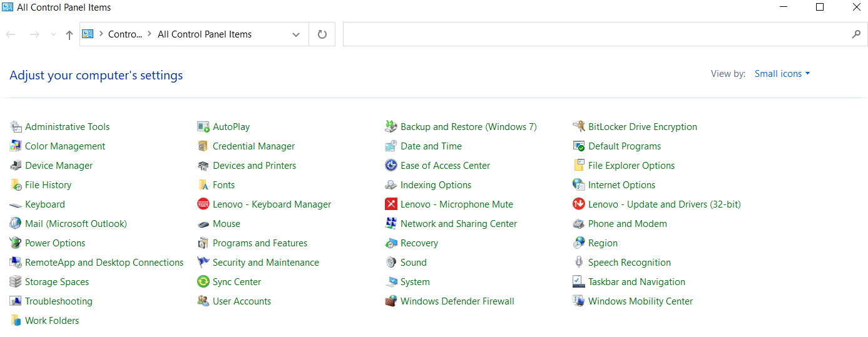The image size is (868, 337).
Task: Click the Credential Manager icon
Action: click(x=203, y=146)
